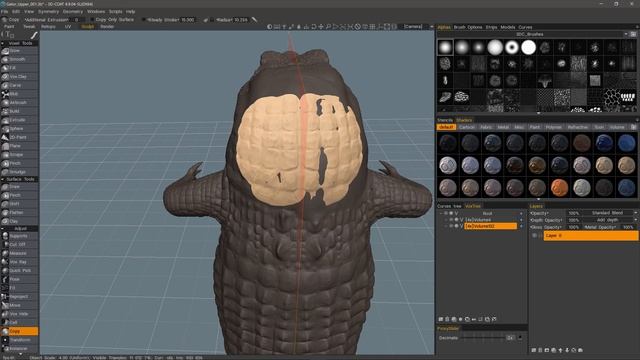Select the Measure tool
The image size is (640, 360).
point(20,253)
